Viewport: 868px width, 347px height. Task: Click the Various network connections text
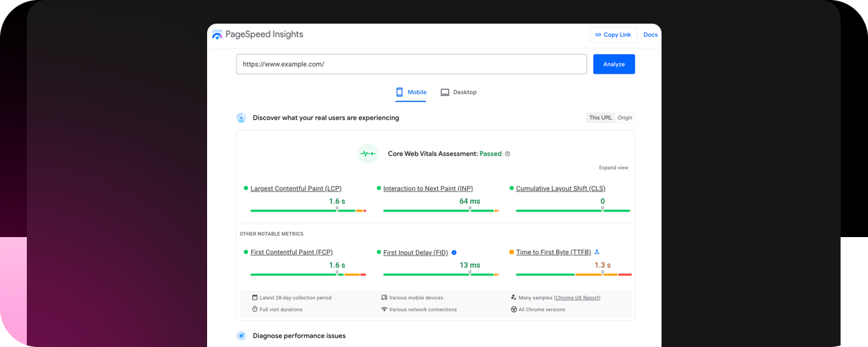(x=423, y=309)
